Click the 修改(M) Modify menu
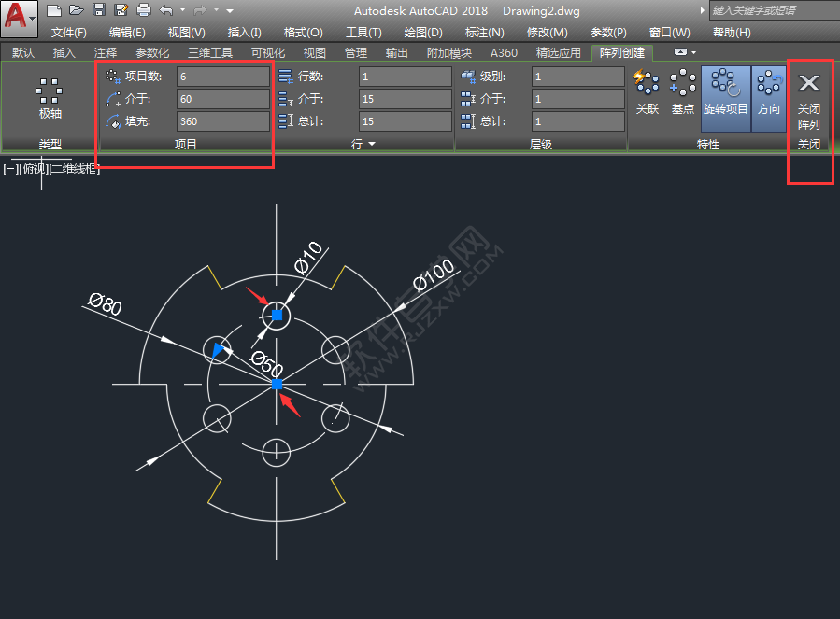Image resolution: width=840 pixels, height=619 pixels. (548, 32)
